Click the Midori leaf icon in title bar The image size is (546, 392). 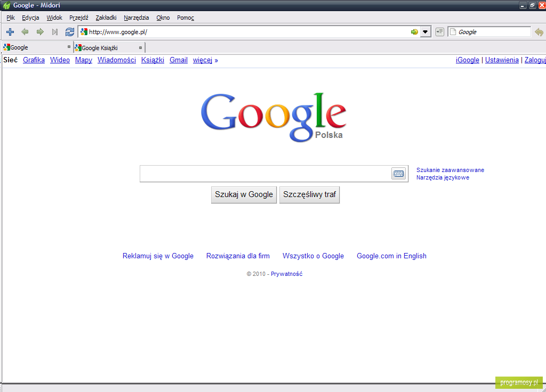point(6,5)
